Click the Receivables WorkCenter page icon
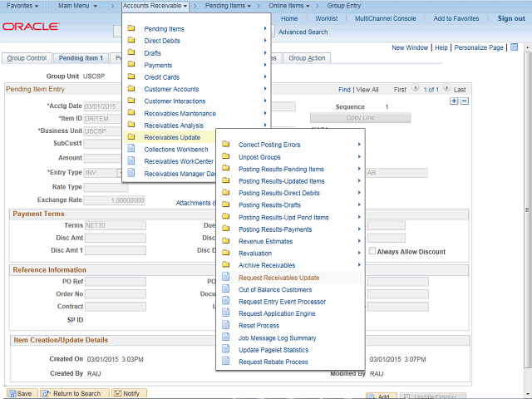The image size is (532, 399). [x=131, y=160]
